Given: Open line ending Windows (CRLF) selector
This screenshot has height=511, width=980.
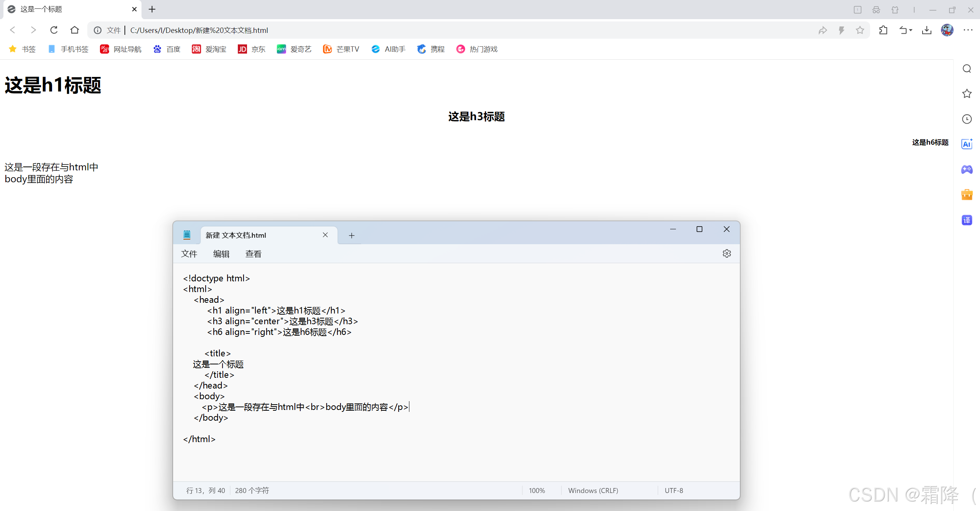Looking at the screenshot, I should [x=593, y=490].
